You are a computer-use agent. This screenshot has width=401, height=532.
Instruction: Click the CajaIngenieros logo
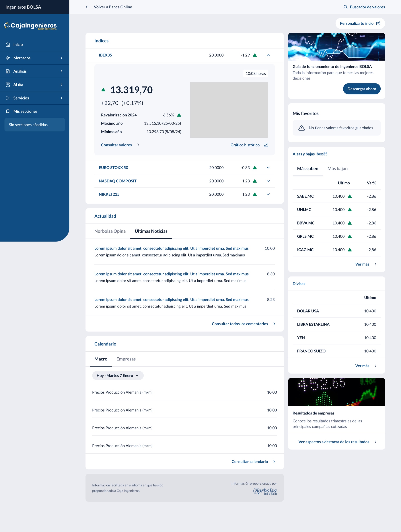[x=30, y=26]
